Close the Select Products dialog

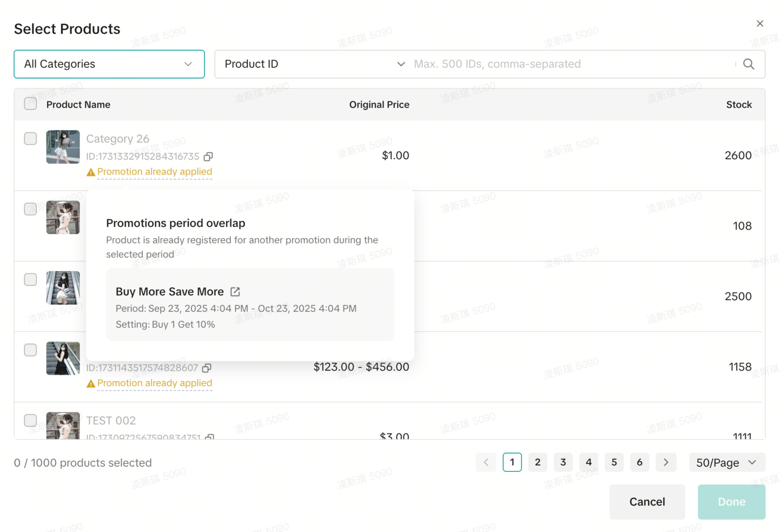(x=760, y=24)
